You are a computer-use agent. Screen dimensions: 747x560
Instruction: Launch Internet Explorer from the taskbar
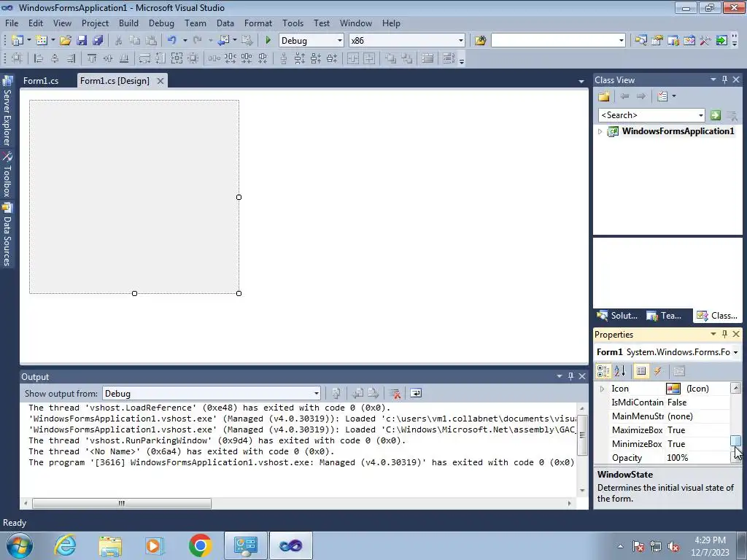pos(64,545)
